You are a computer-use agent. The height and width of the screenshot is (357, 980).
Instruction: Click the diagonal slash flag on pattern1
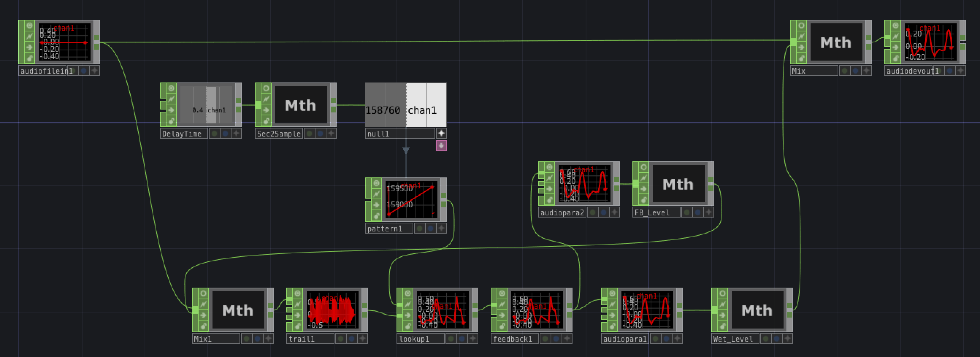tap(376, 194)
